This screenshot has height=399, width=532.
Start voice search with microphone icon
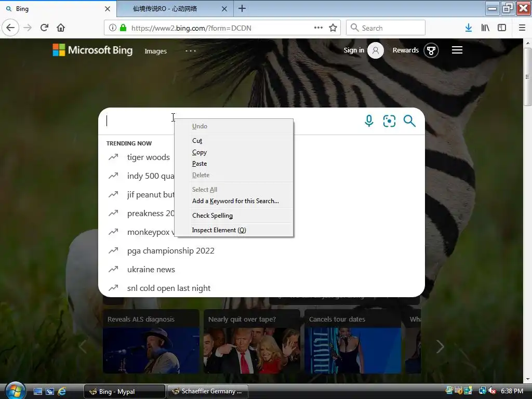(x=369, y=121)
